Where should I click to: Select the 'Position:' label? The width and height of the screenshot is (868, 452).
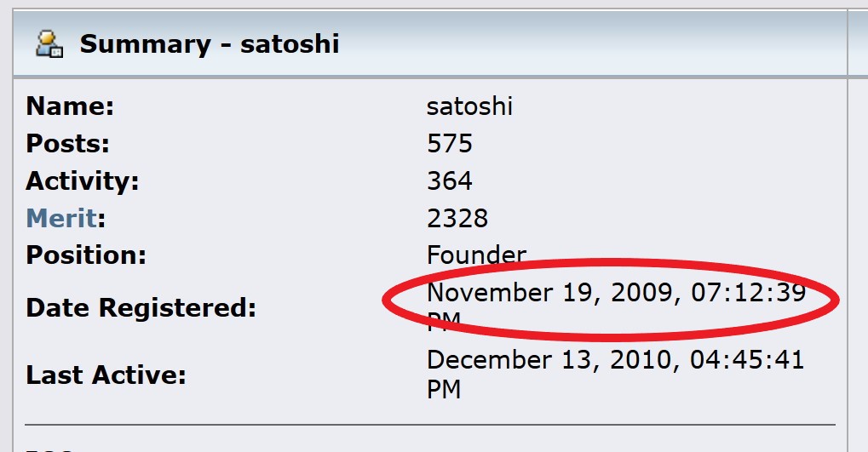[x=86, y=255]
